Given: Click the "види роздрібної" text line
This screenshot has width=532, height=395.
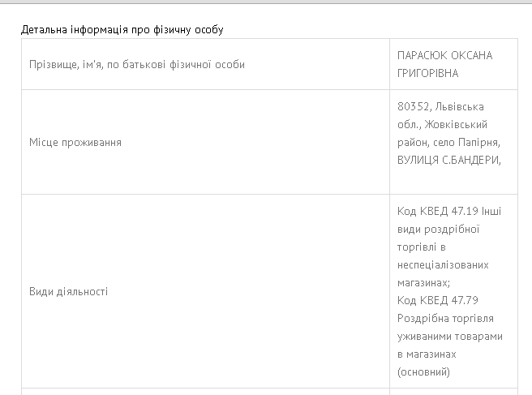Looking at the screenshot, I should (x=438, y=230).
